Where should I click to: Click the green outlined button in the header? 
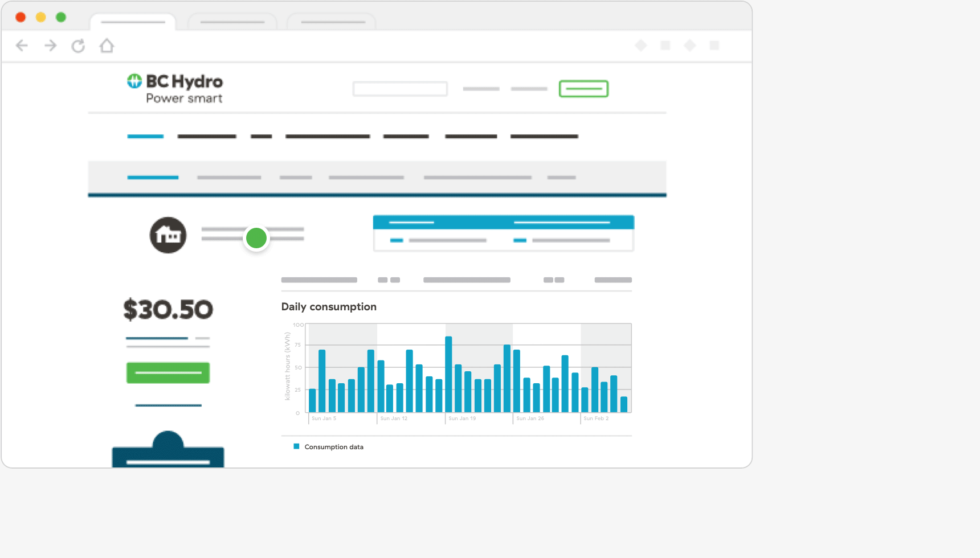[583, 89]
